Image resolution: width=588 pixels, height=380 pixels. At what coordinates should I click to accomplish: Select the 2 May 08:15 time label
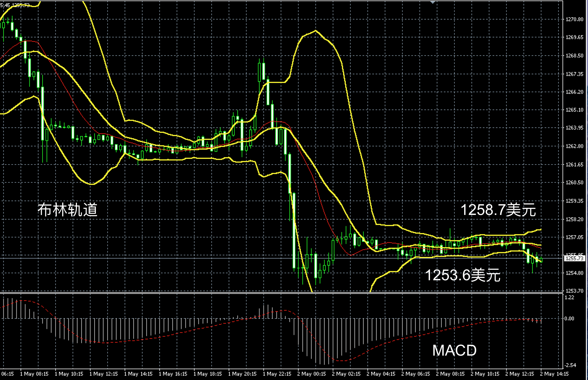(450, 374)
